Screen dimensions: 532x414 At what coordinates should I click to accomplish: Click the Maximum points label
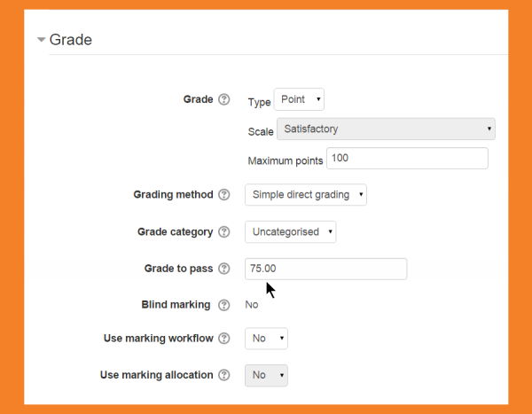tap(286, 160)
